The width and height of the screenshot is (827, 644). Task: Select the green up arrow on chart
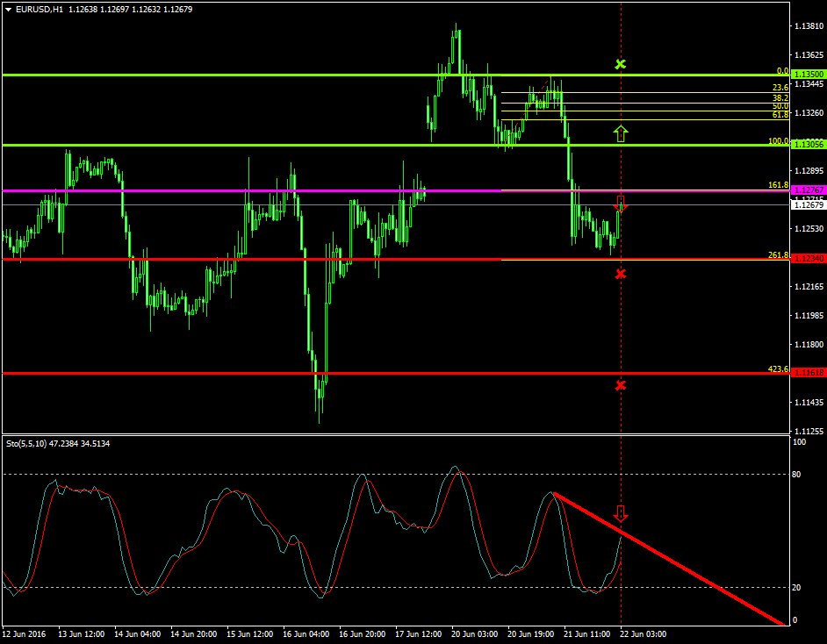tap(621, 133)
